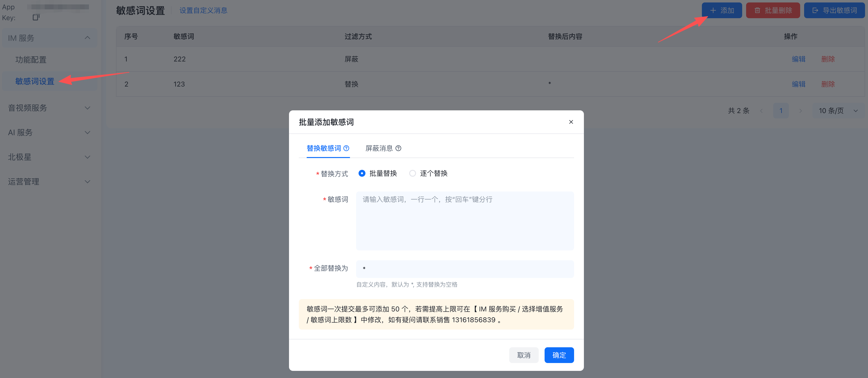The image size is (868, 378).
Task: Delete the row for sensitive word 222
Action: 828,59
